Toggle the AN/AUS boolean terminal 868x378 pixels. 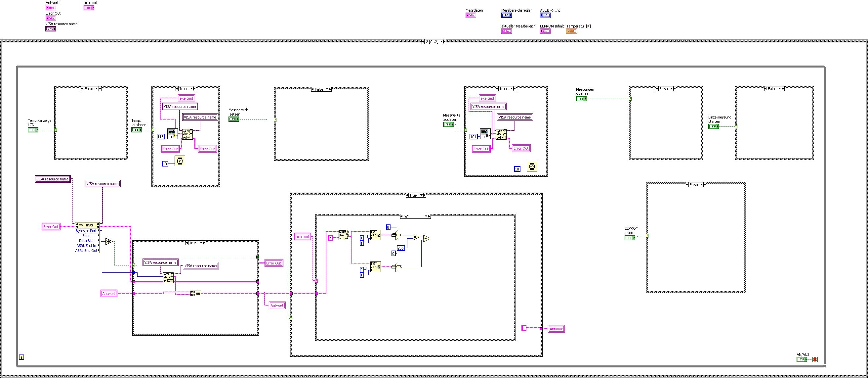802,359
